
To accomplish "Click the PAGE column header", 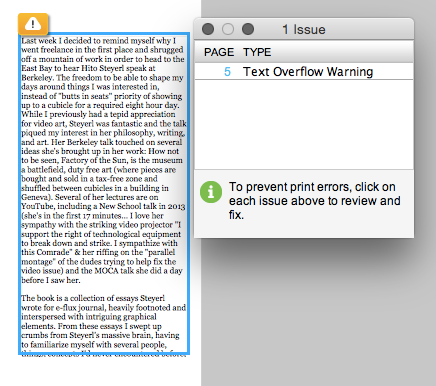I will (x=219, y=52).
